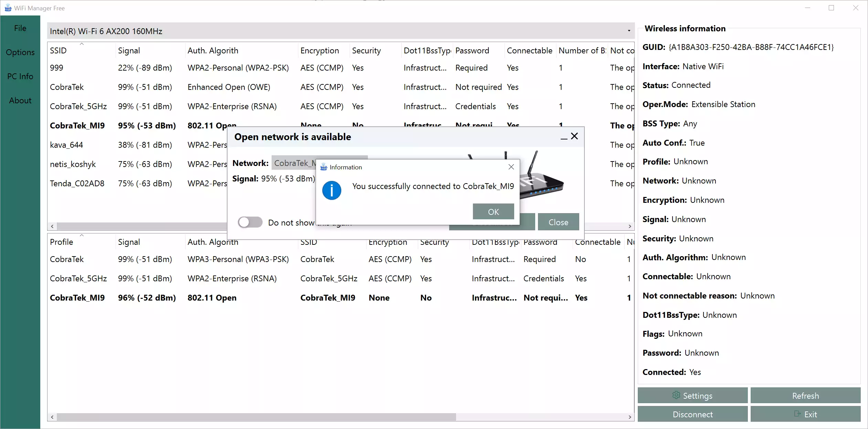Screen dimensions: 868x429
Task: Click WPA3-Personal (WPA3-PSK) profile cell
Action: (x=238, y=259)
